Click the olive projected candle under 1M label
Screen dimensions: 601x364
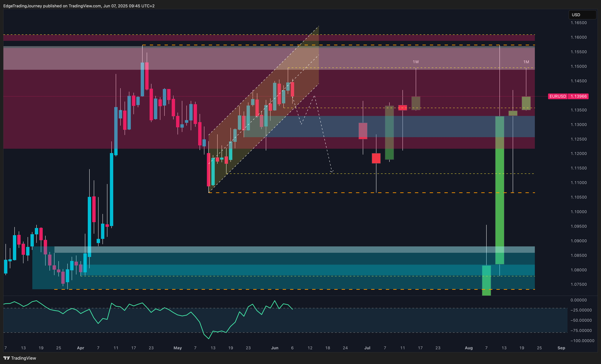point(526,103)
